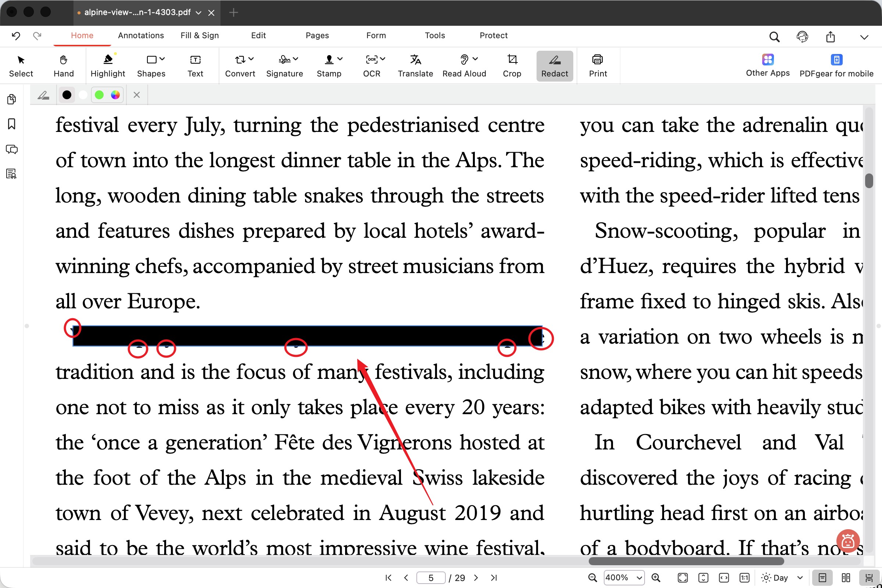Image resolution: width=882 pixels, height=588 pixels.
Task: Open the custom color wheel picker
Action: 115,95
